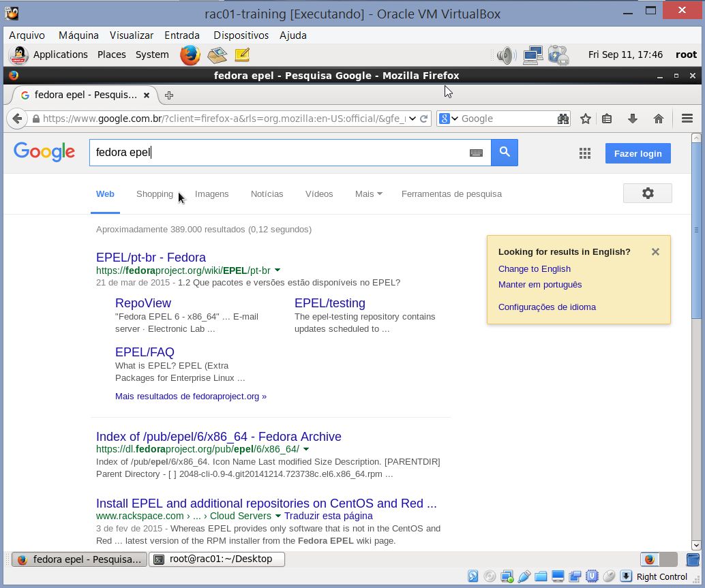The width and height of the screenshot is (705, 588).
Task: Open the mail launcher icon in GNOME panel
Action: click(x=217, y=55)
